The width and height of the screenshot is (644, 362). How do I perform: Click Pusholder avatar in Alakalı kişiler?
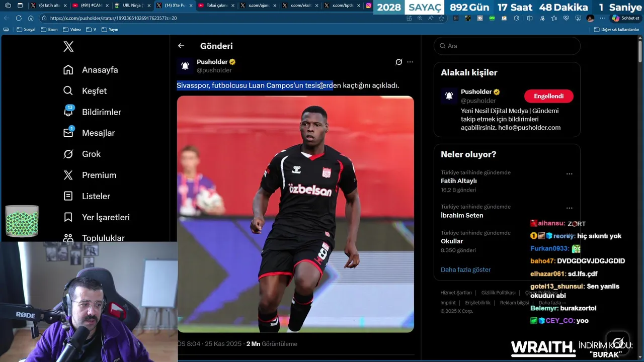point(449,96)
